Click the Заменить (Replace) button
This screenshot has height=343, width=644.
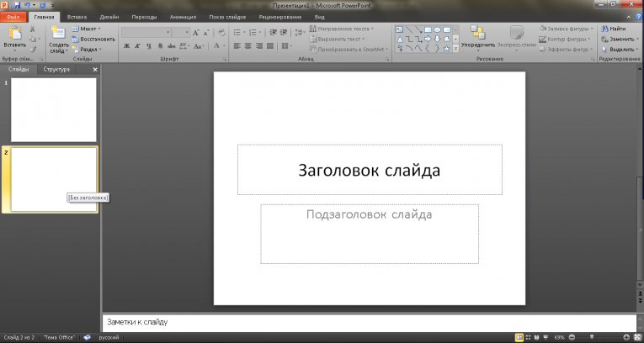pos(615,39)
